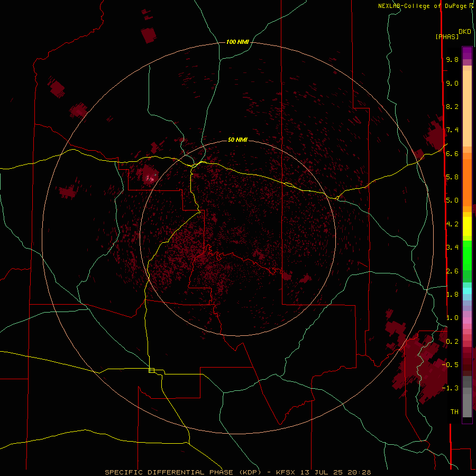Click the 1.8 scale value

pyautogui.click(x=452, y=294)
